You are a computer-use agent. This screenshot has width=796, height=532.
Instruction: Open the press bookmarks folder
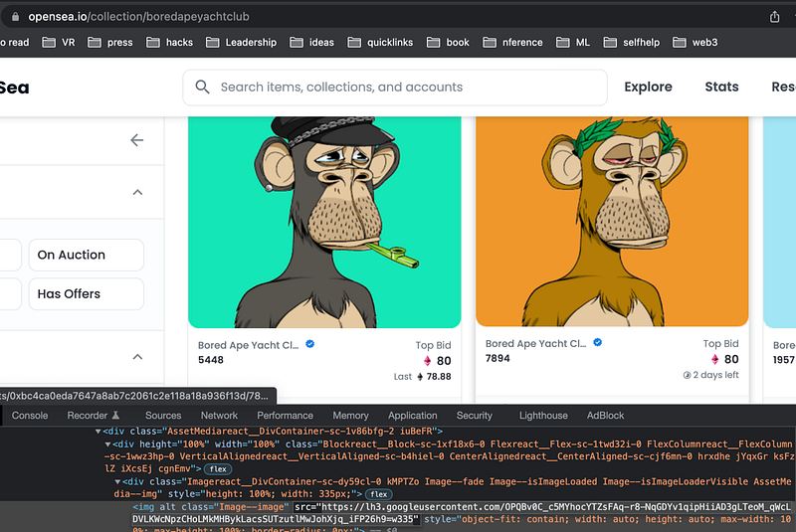[110, 42]
